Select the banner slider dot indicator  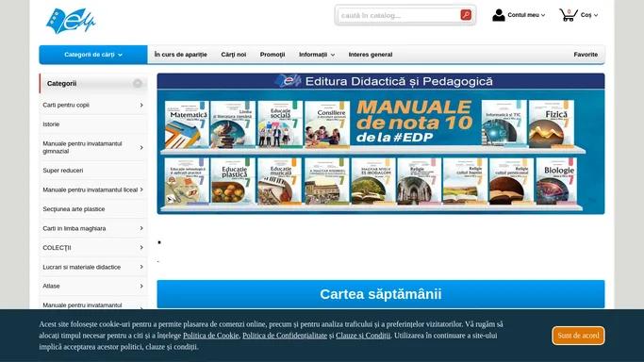159,242
